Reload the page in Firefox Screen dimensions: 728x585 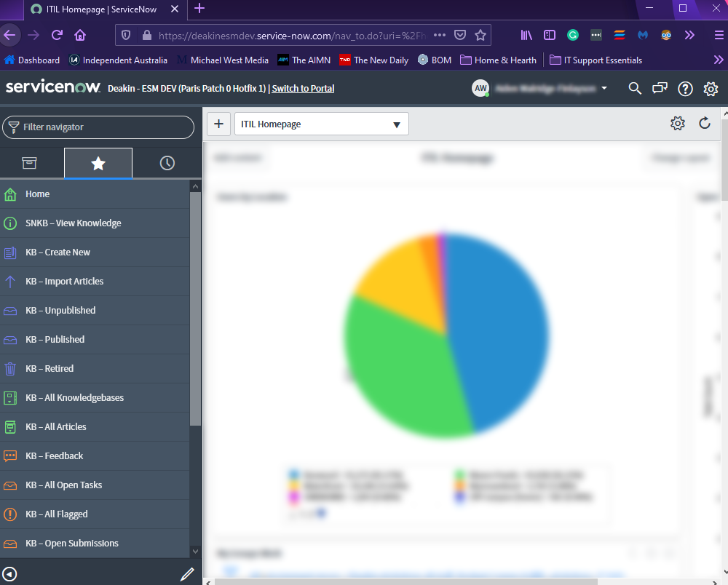pyautogui.click(x=57, y=35)
